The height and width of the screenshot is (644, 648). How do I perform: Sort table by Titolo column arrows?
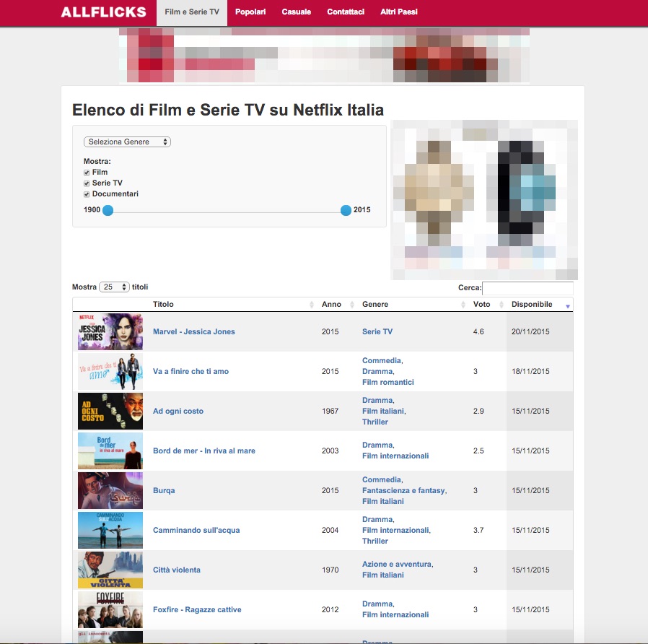pos(312,305)
